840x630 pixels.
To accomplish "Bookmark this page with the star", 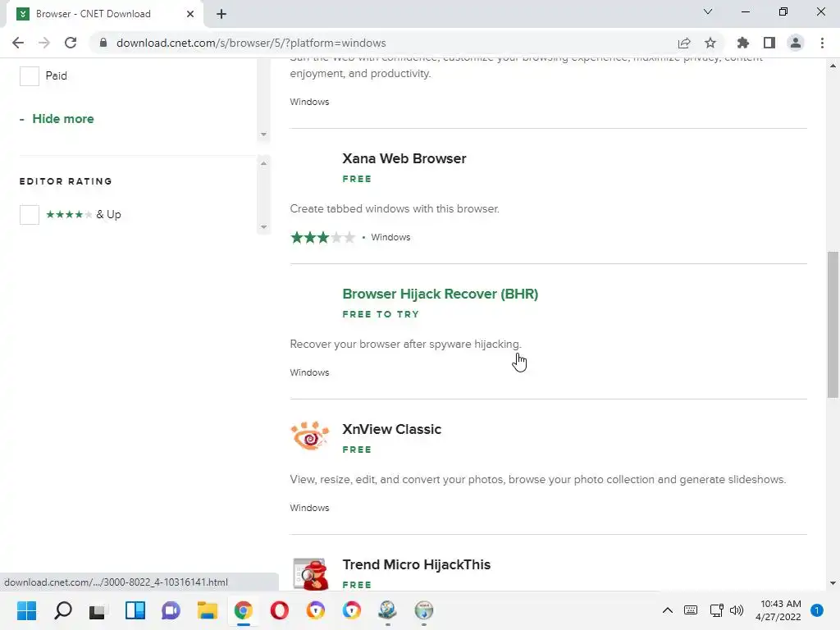I will [x=710, y=43].
